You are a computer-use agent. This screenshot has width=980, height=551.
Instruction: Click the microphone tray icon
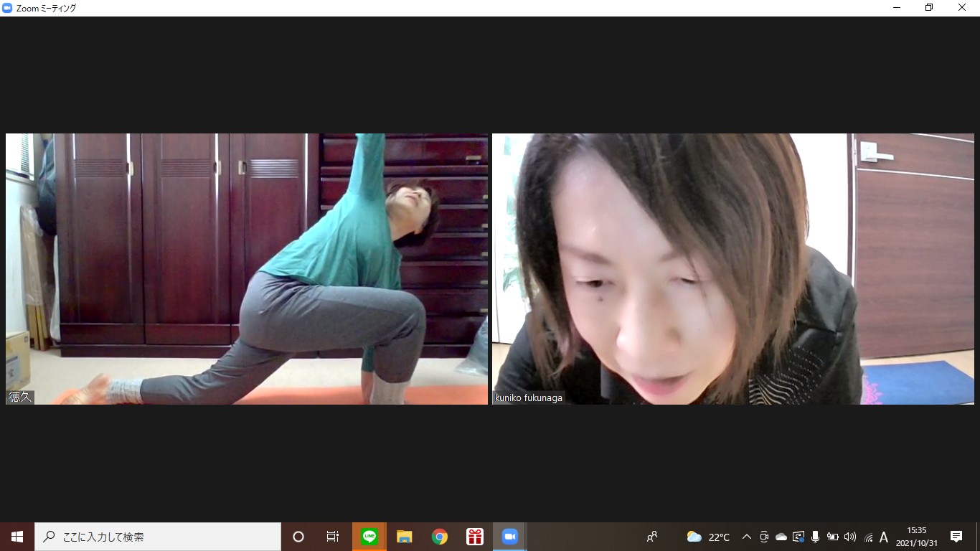816,537
